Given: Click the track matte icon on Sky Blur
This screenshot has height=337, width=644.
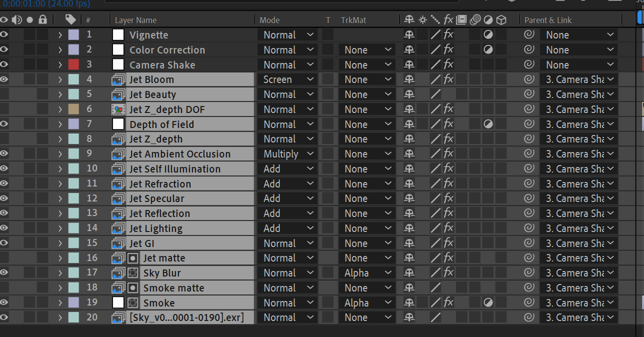Looking at the screenshot, I should pyautogui.click(x=132, y=273).
